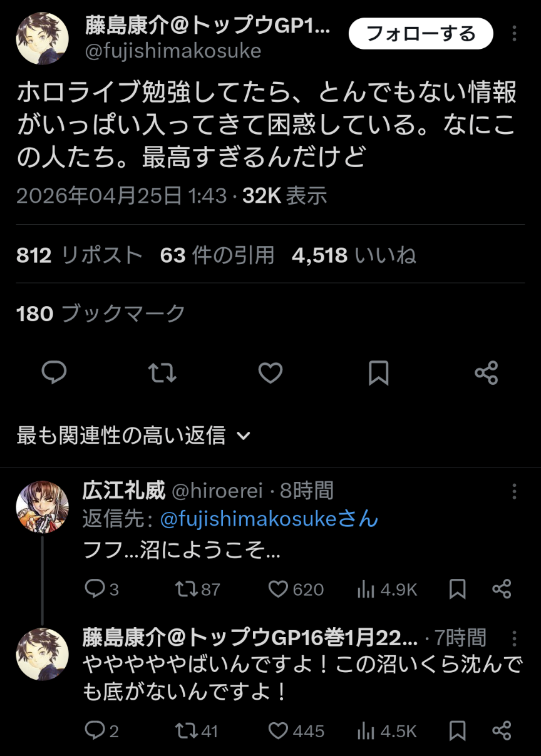Image resolution: width=541 pixels, height=756 pixels.
Task: Share the main post via share icon
Action: [x=487, y=373]
